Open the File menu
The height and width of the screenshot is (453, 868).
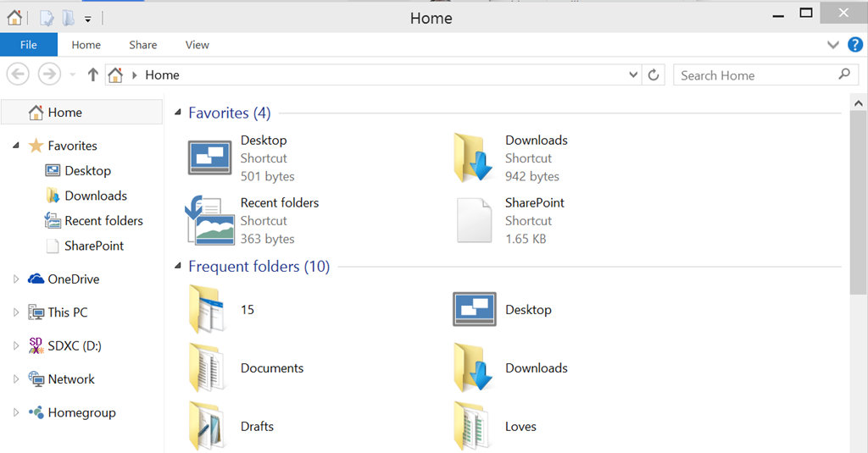coord(29,45)
